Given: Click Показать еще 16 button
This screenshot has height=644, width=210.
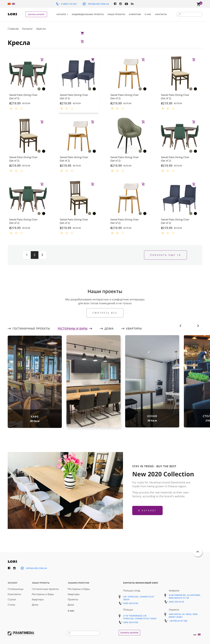Looking at the screenshot, I should click(x=165, y=255).
